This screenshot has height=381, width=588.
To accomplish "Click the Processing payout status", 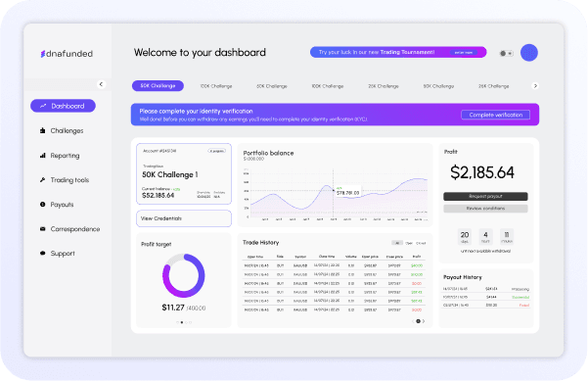I will (520, 289).
